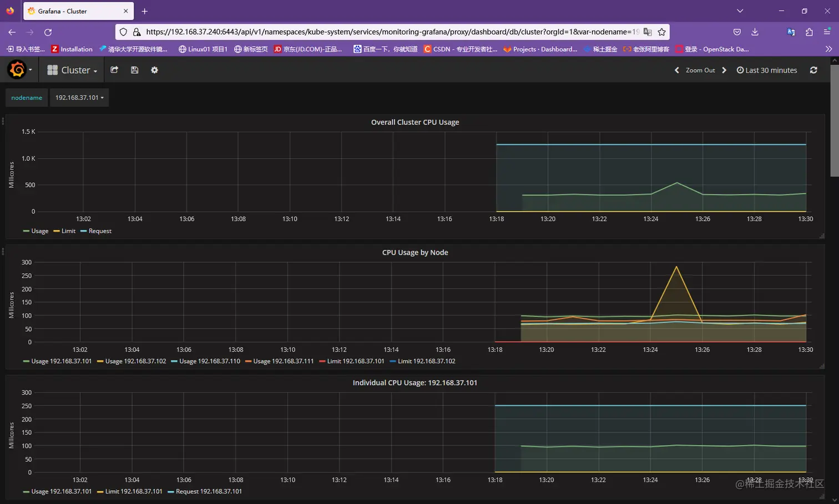Toggle Limit 192.168.37.102 series in CPU Usage by Node
The image size is (839, 504).
pyautogui.click(x=426, y=362)
